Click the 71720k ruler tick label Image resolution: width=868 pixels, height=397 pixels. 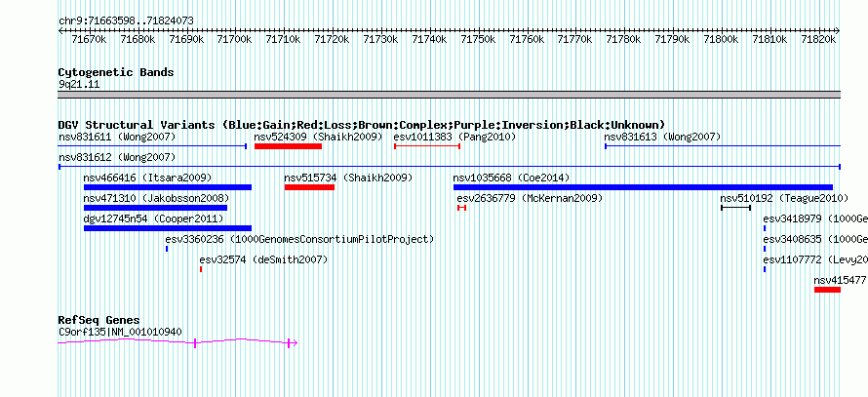pyautogui.click(x=333, y=39)
